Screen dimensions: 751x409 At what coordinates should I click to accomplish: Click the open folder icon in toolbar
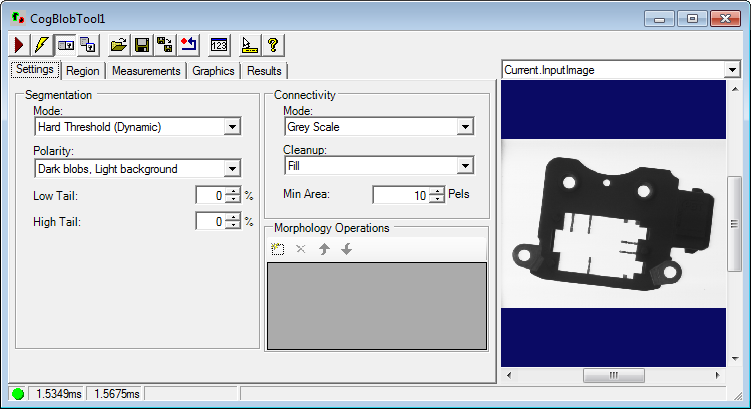119,44
